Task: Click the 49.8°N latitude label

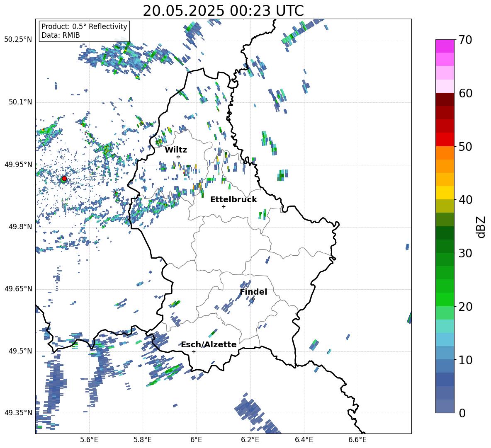Action: pyautogui.click(x=20, y=227)
